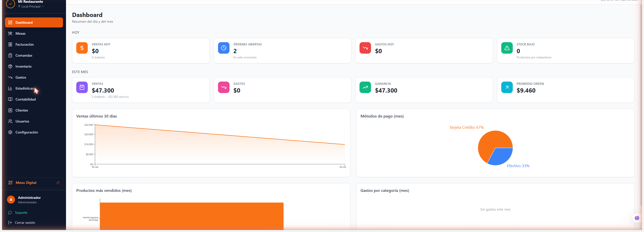Image resolution: width=644 pixels, height=232 pixels.
Task: Click the Clientes contact icon
Action: click(10, 110)
